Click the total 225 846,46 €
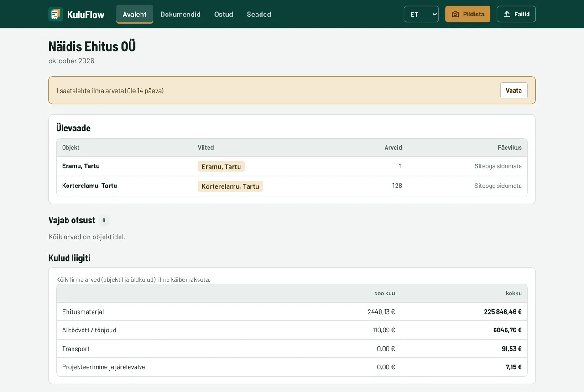 click(x=503, y=312)
